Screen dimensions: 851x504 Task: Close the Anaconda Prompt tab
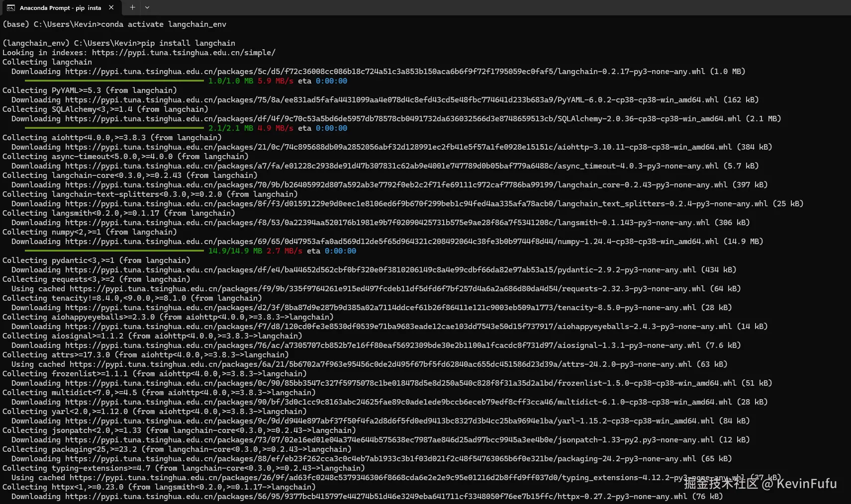click(111, 7)
